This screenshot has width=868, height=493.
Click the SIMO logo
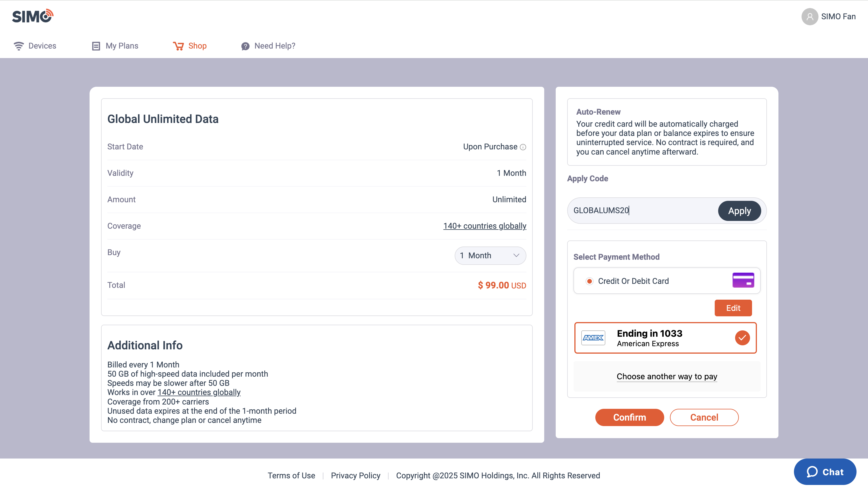click(x=33, y=16)
